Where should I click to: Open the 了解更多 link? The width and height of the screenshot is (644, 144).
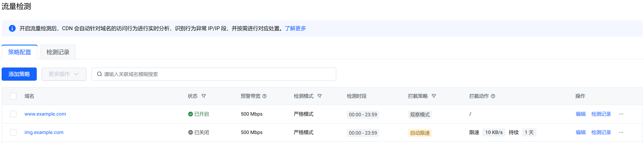pyautogui.click(x=295, y=29)
